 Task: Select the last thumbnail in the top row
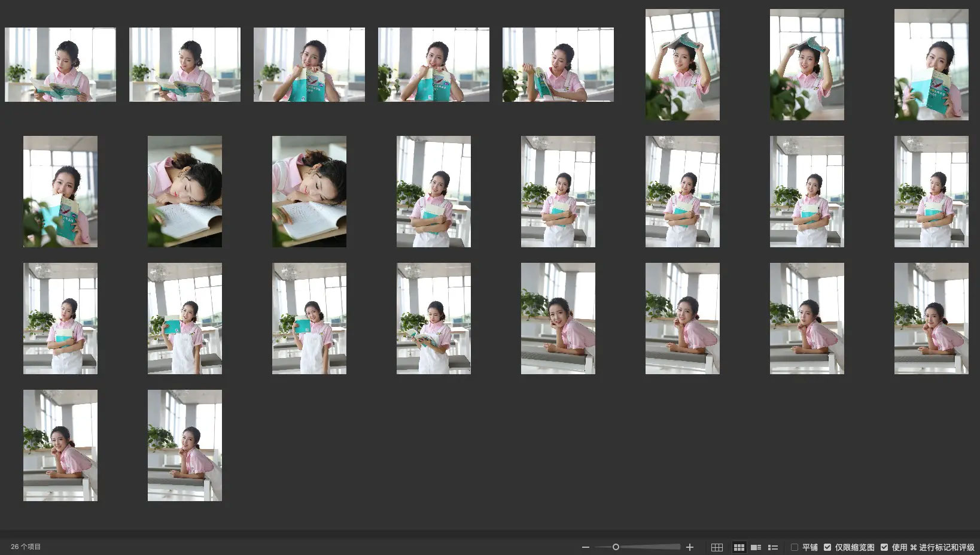pyautogui.click(x=932, y=65)
